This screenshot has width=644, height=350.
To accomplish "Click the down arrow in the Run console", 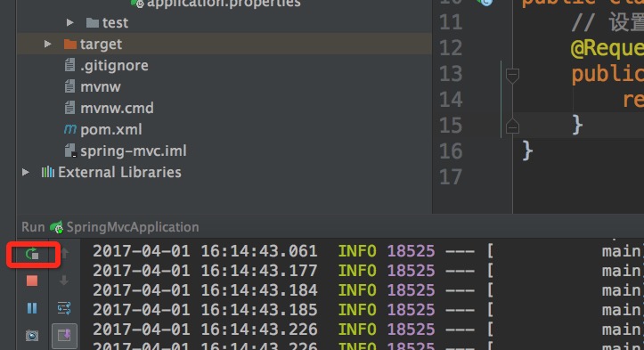I will point(64,281).
